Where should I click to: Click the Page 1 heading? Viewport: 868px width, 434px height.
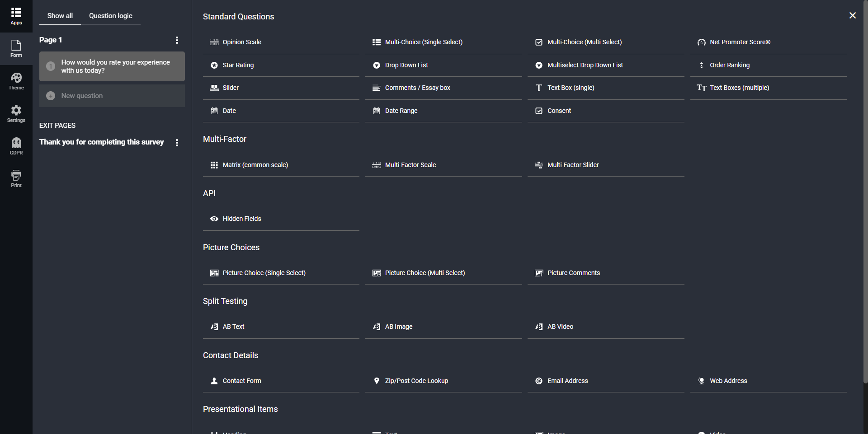(51, 40)
